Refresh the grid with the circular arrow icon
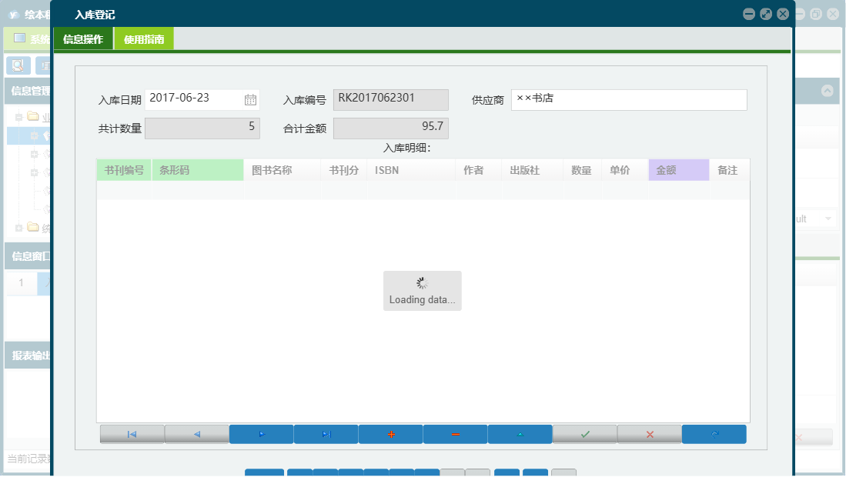Image resolution: width=846 pixels, height=504 pixels. (x=714, y=434)
